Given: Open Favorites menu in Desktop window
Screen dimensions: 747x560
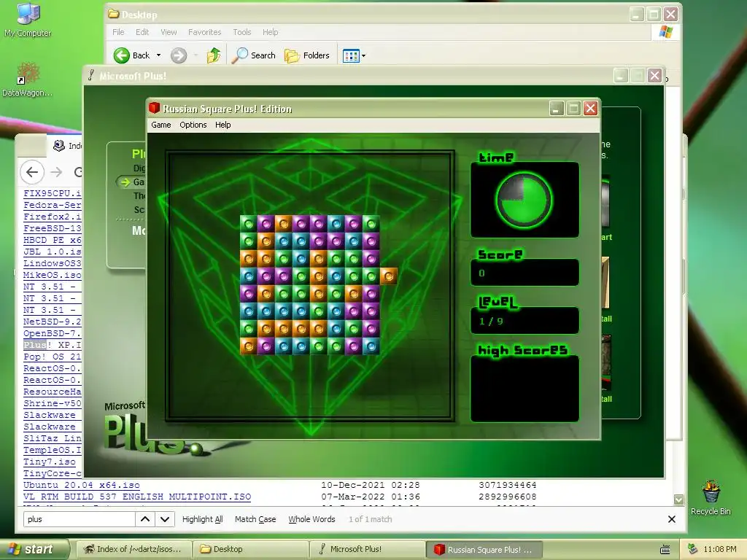Looking at the screenshot, I should [x=204, y=32].
